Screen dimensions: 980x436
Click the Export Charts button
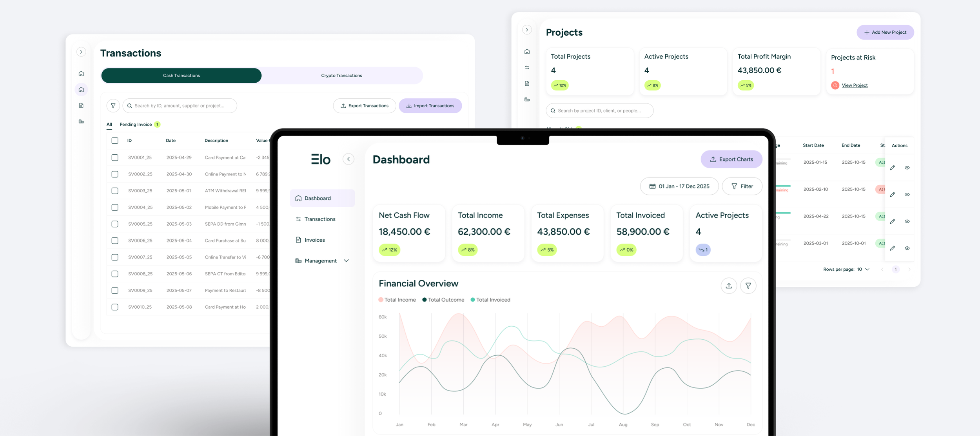tap(731, 159)
